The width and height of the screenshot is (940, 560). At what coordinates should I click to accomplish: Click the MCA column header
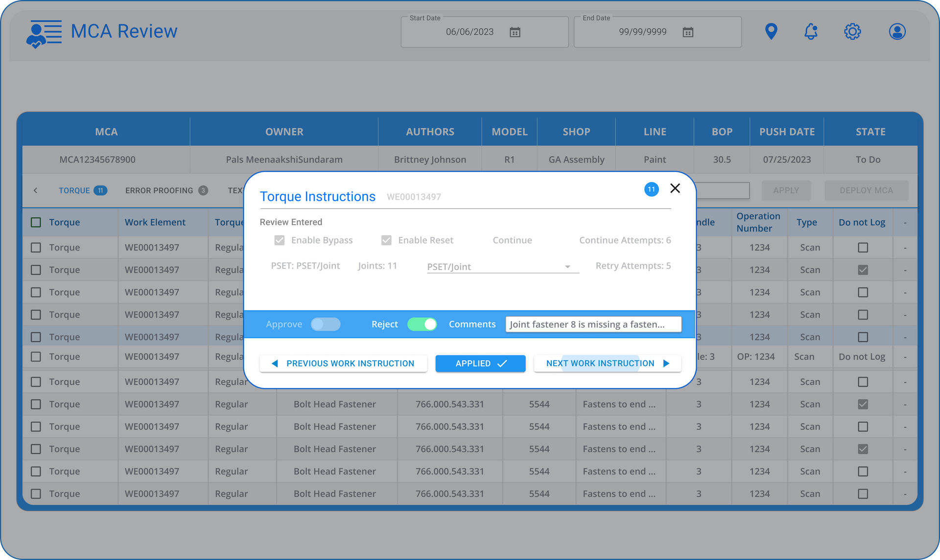click(106, 132)
